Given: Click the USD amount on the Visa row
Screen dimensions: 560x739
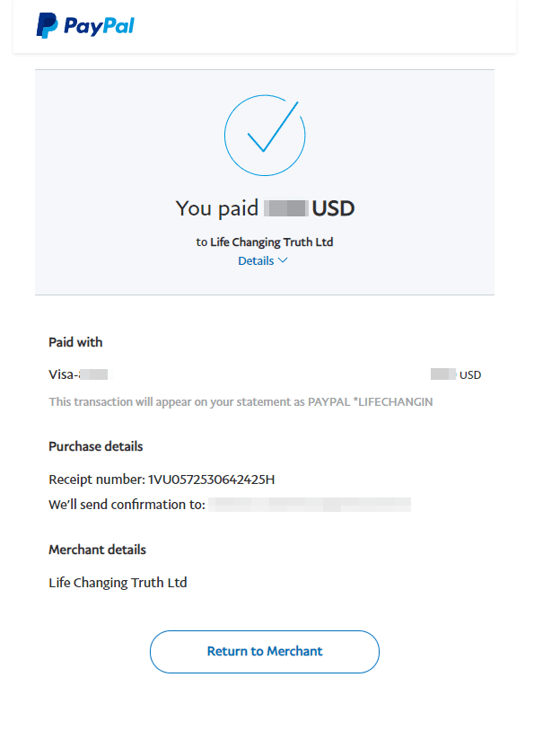Looking at the screenshot, I should coord(456,374).
